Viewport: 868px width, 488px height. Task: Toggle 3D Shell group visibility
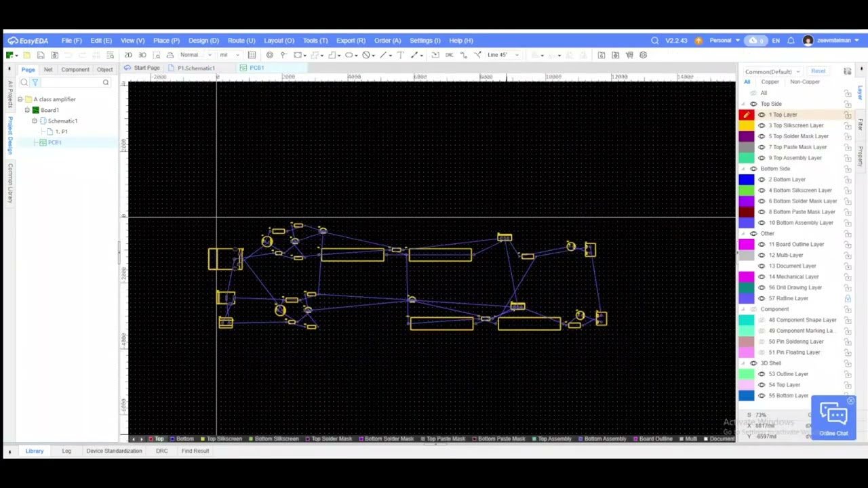[x=753, y=363]
